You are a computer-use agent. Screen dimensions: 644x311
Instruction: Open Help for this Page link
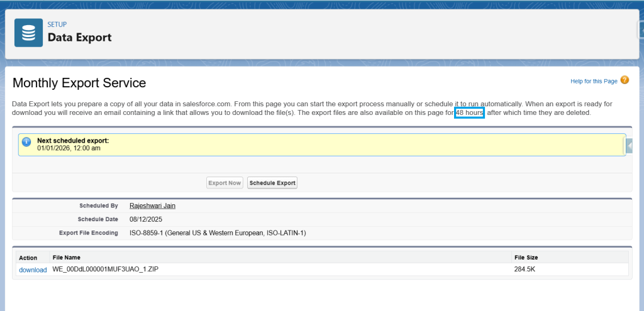point(594,81)
